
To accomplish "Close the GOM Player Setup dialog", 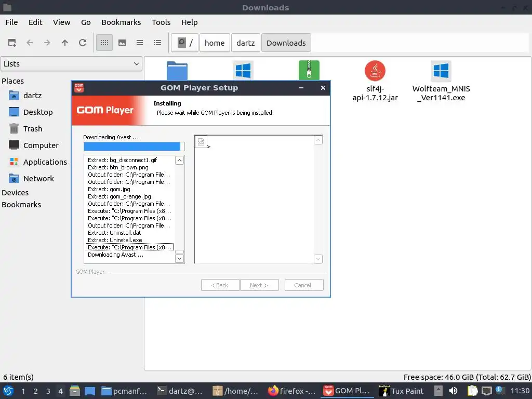I will [323, 88].
